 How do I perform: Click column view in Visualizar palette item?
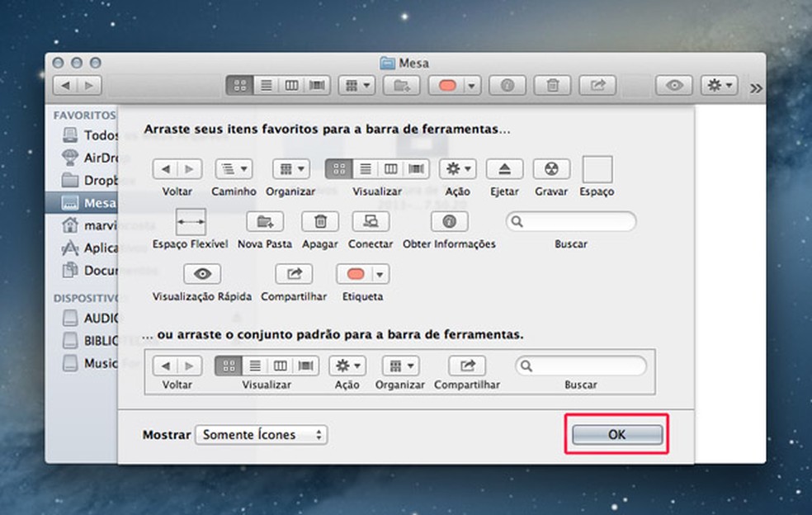point(391,169)
